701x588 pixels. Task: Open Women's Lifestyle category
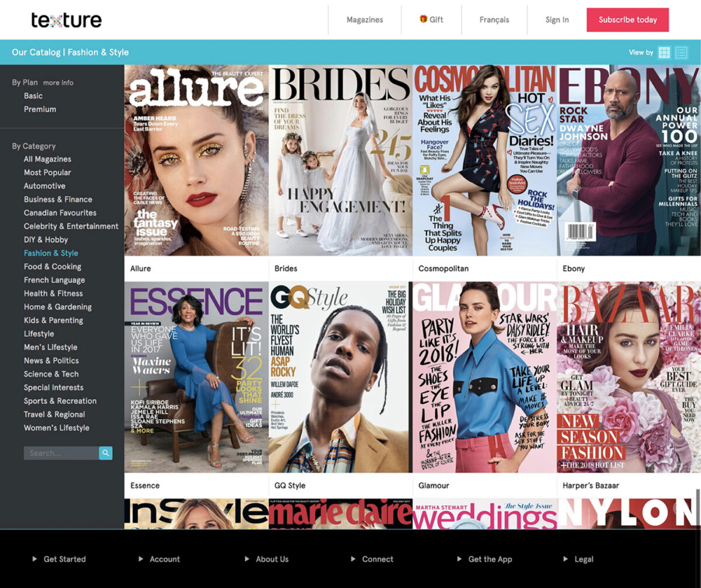click(57, 428)
